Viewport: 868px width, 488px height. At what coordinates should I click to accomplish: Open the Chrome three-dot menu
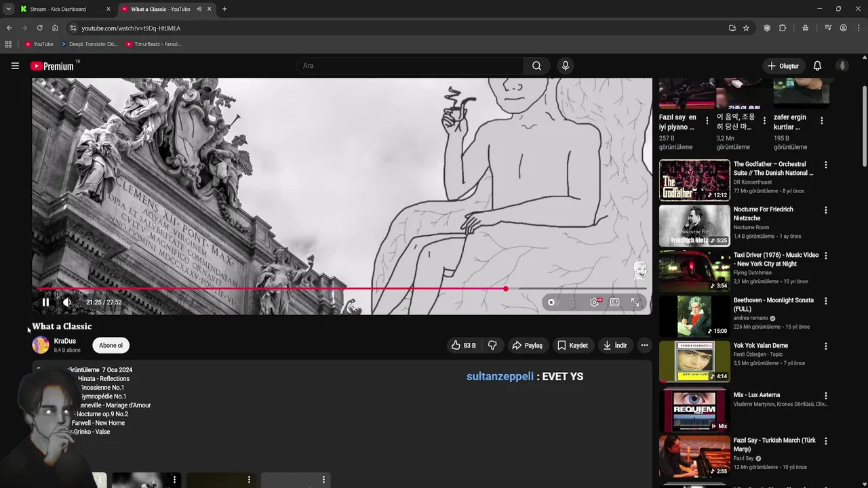858,28
